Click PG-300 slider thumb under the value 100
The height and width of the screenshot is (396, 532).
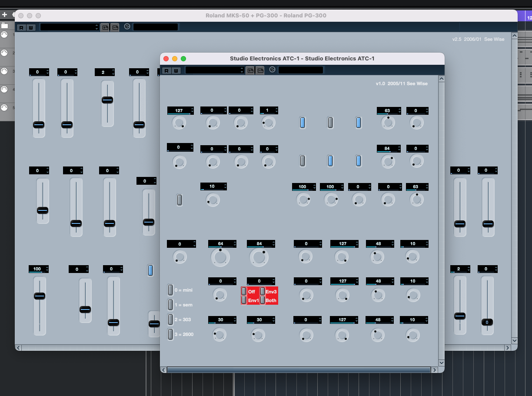[x=40, y=296]
